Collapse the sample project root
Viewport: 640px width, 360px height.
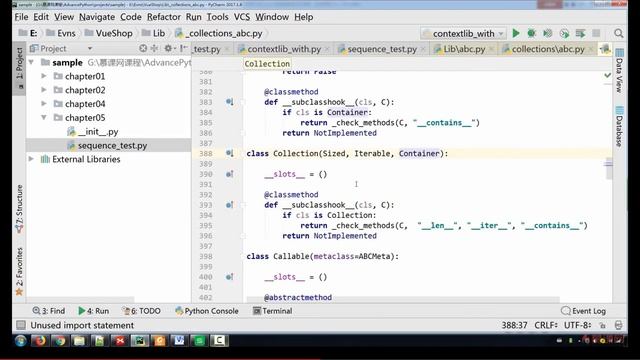click(31, 62)
